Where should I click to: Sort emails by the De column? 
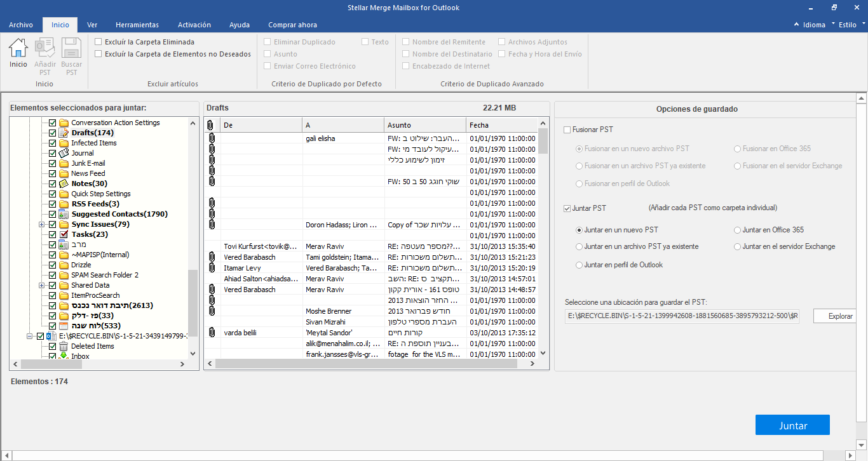(261, 125)
